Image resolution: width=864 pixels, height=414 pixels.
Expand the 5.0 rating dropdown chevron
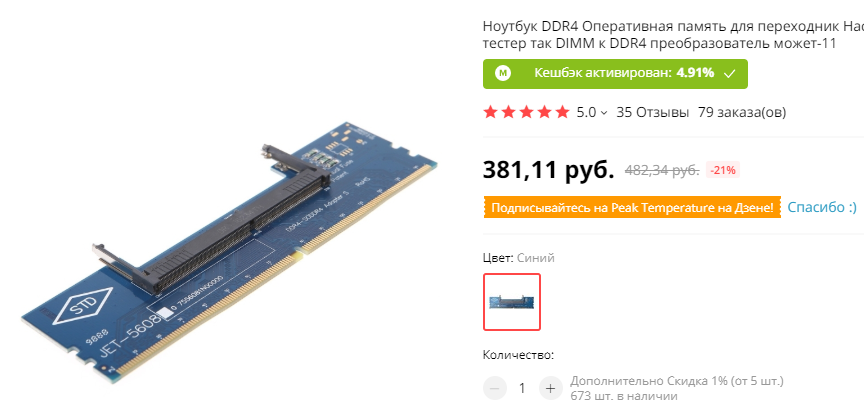pyautogui.click(x=603, y=113)
